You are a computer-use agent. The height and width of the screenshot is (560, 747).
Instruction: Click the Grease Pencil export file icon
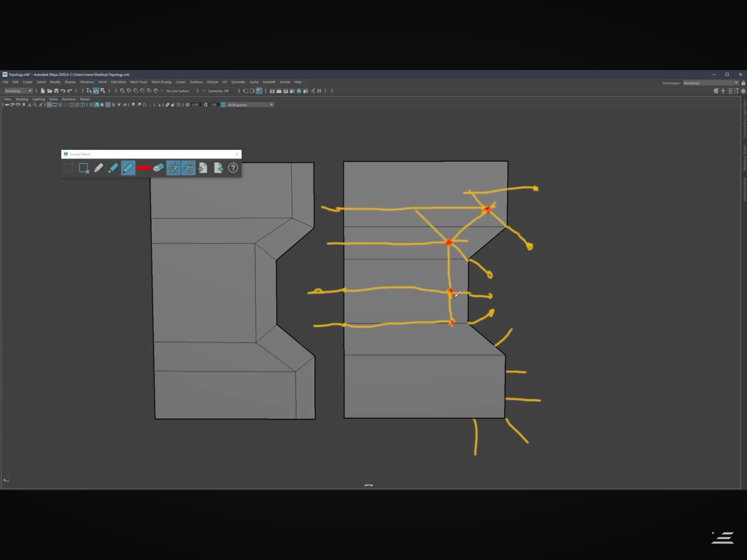(218, 168)
